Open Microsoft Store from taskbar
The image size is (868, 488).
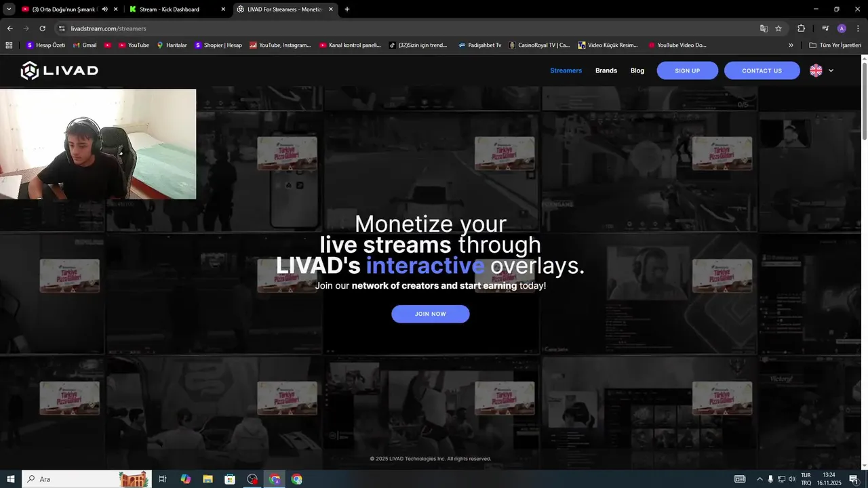[x=230, y=479]
